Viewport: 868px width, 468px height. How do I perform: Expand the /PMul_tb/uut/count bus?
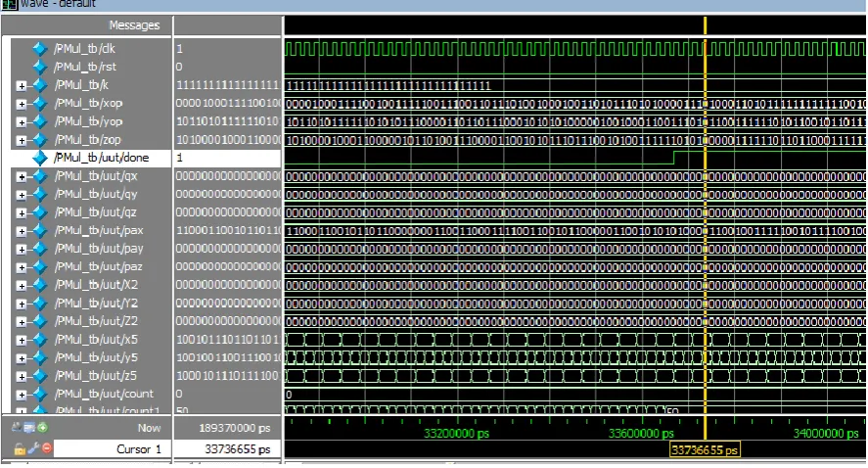[21, 395]
